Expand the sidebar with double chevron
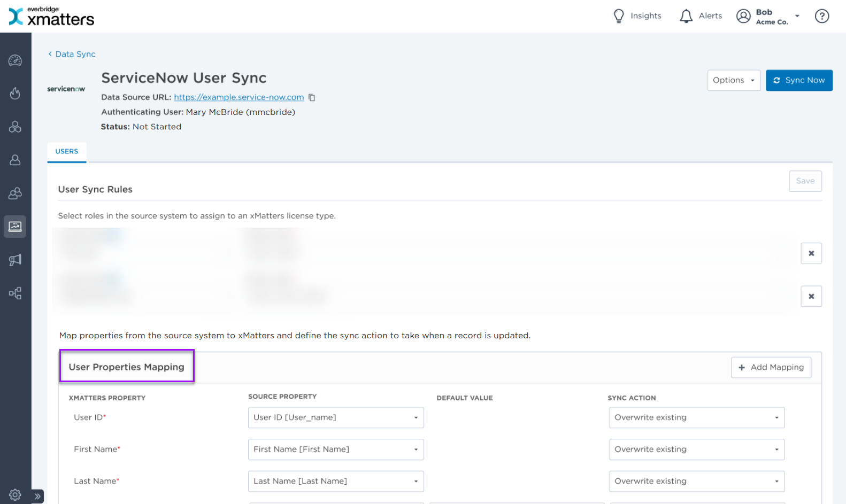The width and height of the screenshot is (846, 504). (37, 496)
